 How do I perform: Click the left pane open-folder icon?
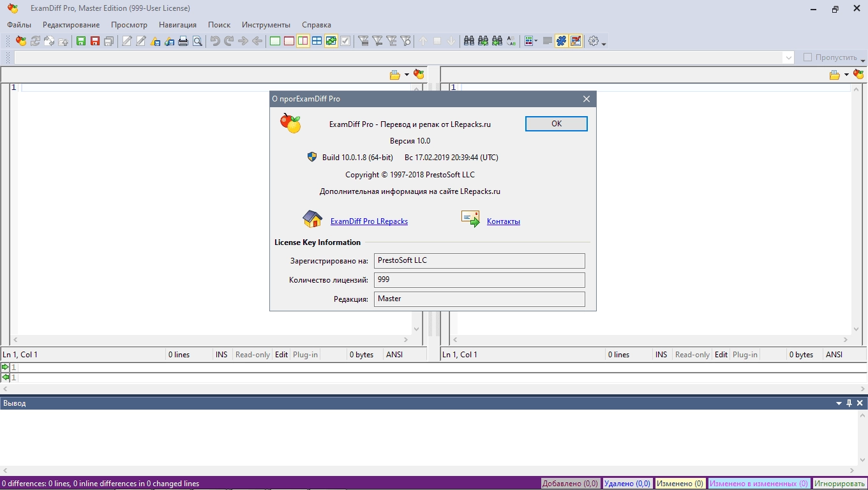point(395,75)
